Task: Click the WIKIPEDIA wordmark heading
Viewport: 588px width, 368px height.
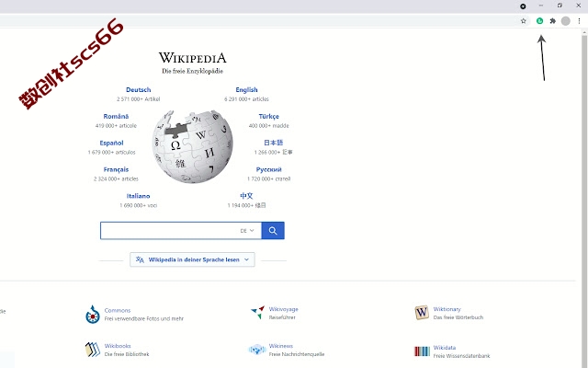Action: point(192,58)
